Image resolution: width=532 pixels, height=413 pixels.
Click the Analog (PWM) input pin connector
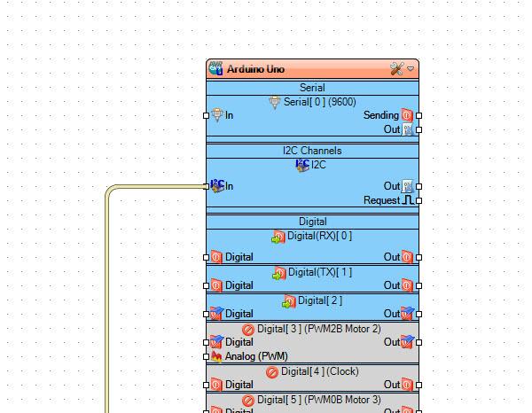[x=206, y=356]
